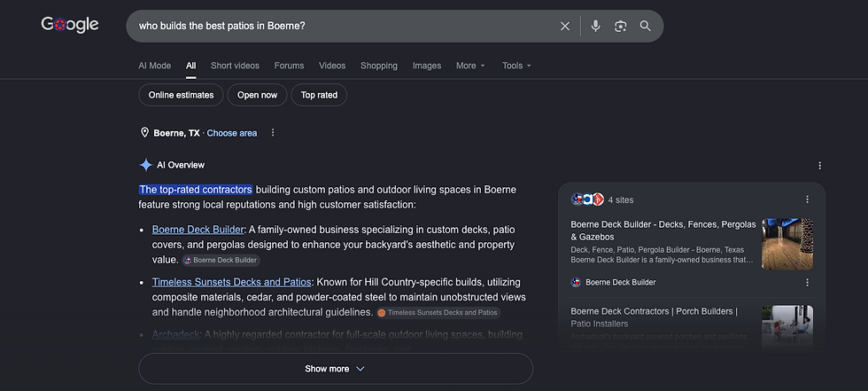Open the Images tab

pyautogui.click(x=427, y=66)
